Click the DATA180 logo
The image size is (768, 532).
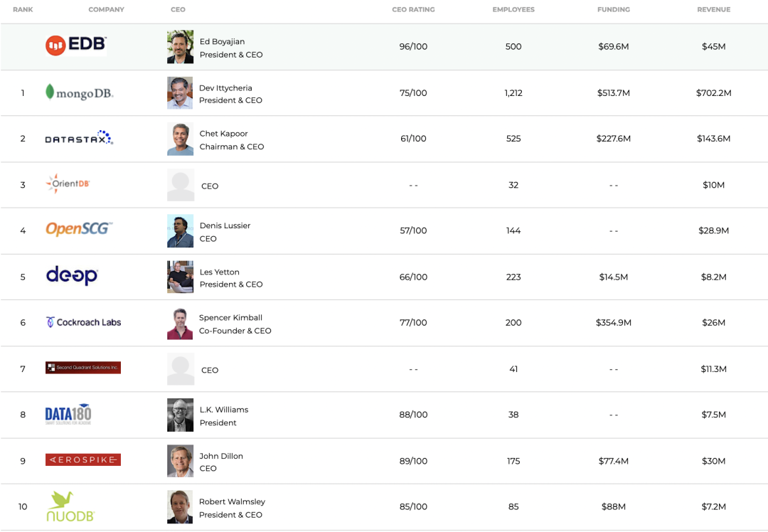pos(68,415)
